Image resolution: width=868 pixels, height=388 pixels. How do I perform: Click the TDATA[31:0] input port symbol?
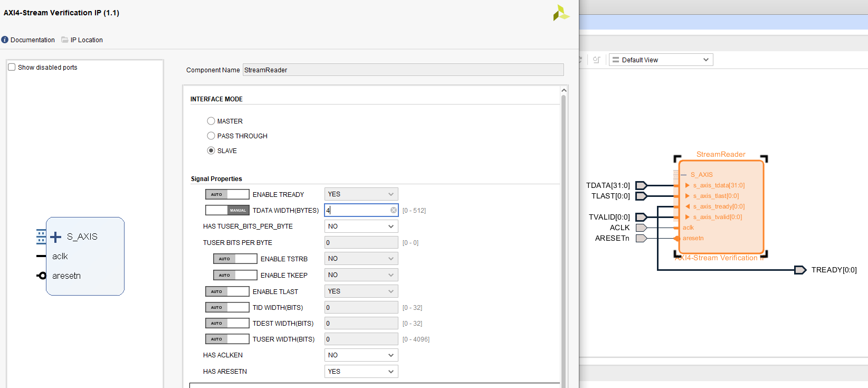(x=641, y=185)
